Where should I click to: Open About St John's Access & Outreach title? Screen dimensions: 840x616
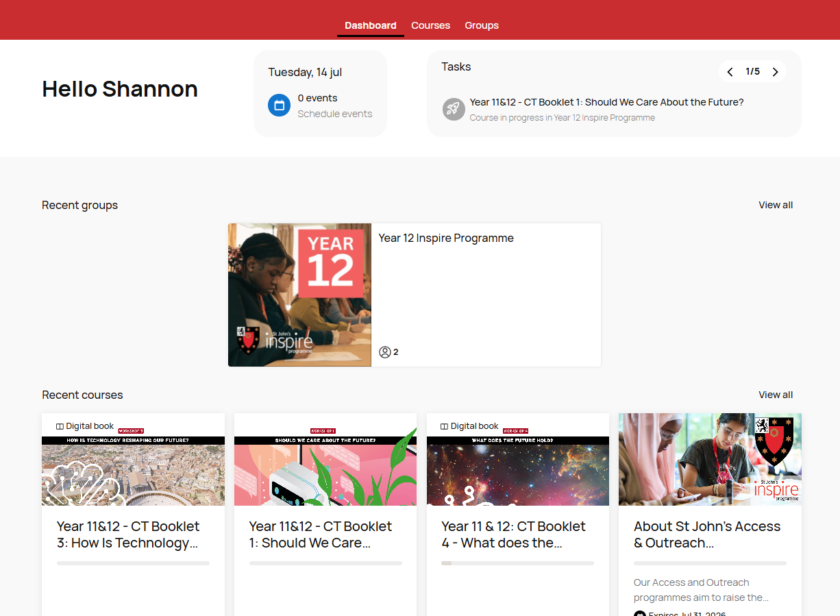(707, 534)
